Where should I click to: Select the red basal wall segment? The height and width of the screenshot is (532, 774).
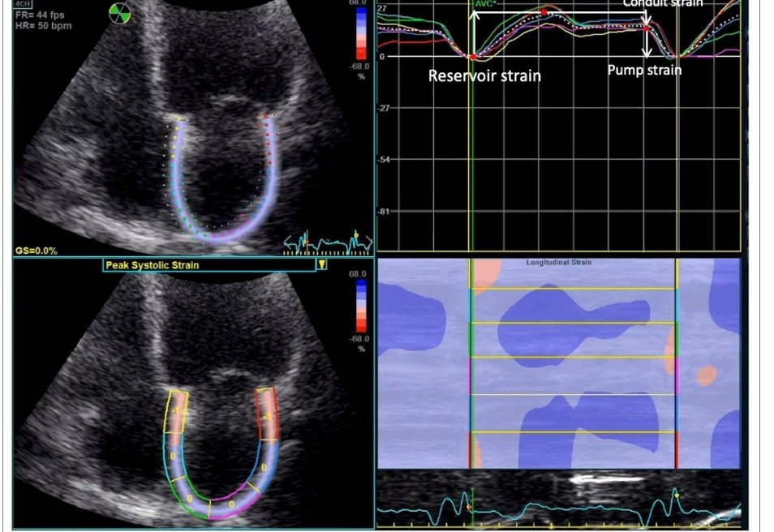pyautogui.click(x=268, y=414)
